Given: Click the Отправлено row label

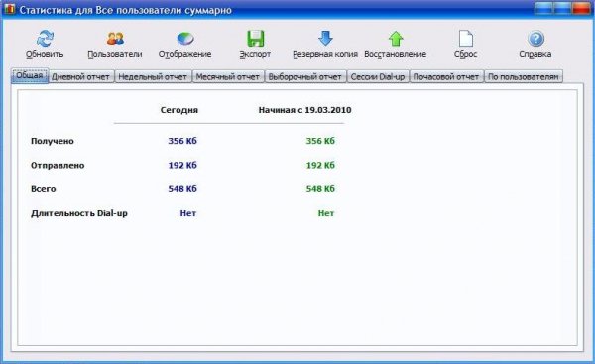Looking at the screenshot, I should point(58,165).
